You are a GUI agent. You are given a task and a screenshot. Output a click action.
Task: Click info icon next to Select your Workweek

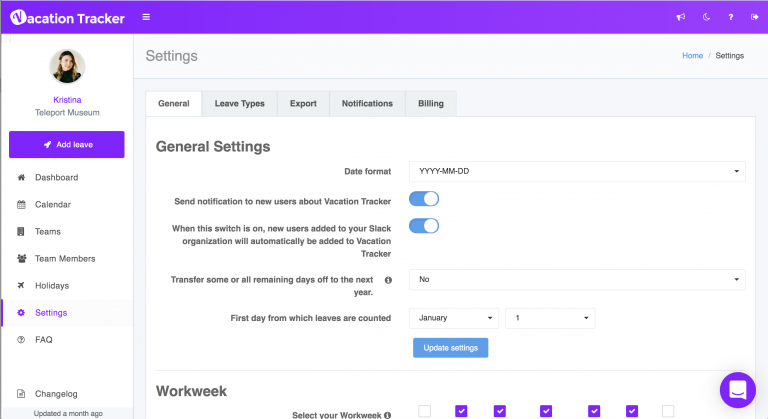387,415
